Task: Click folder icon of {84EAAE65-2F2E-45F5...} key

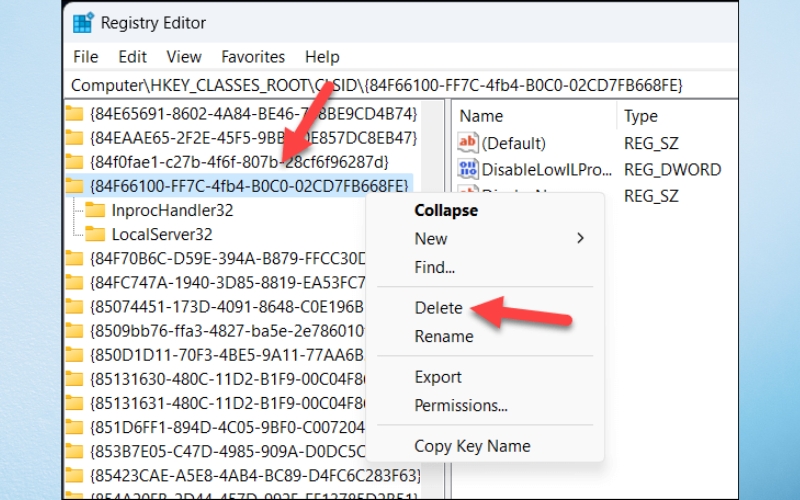Action: coord(74,138)
